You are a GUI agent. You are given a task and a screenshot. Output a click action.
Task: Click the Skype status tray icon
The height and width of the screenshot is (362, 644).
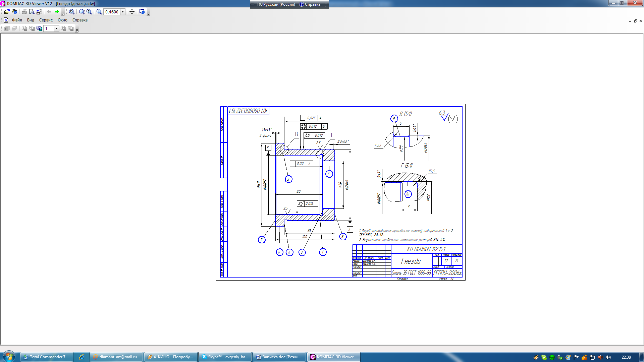click(544, 357)
